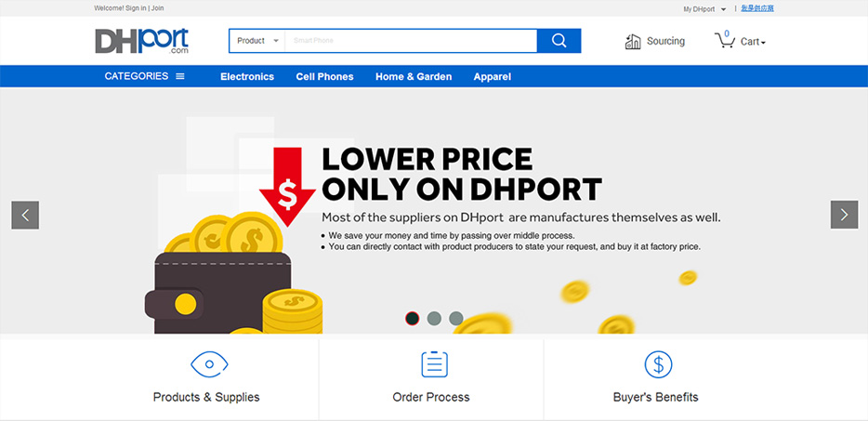Click the eye icon above Products & Supplies

209,364
